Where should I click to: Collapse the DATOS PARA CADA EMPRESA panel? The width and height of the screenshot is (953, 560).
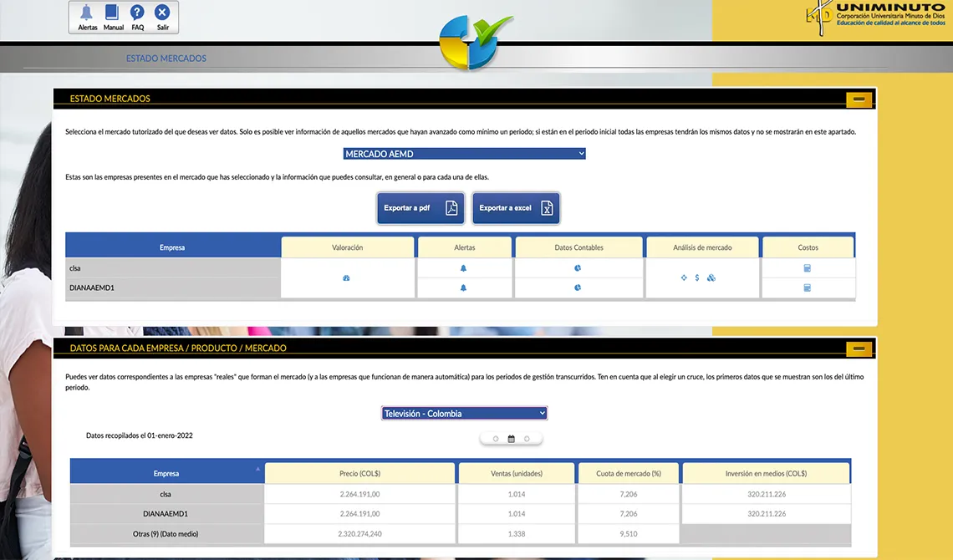point(859,349)
